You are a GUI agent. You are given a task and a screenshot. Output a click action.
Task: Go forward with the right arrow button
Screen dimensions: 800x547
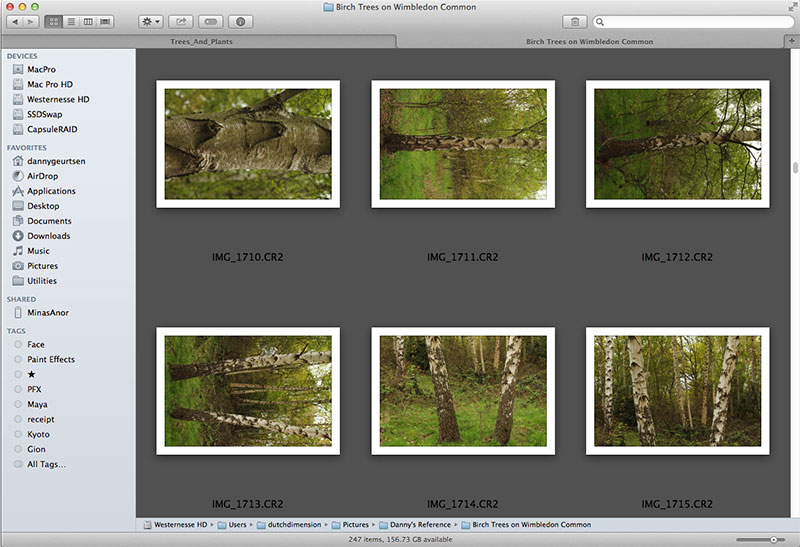31,21
